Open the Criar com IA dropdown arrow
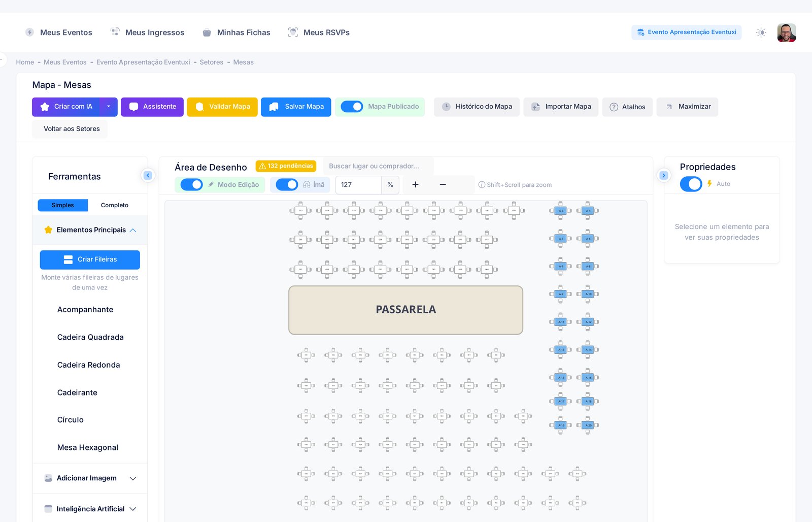This screenshot has width=812, height=522. click(x=109, y=107)
